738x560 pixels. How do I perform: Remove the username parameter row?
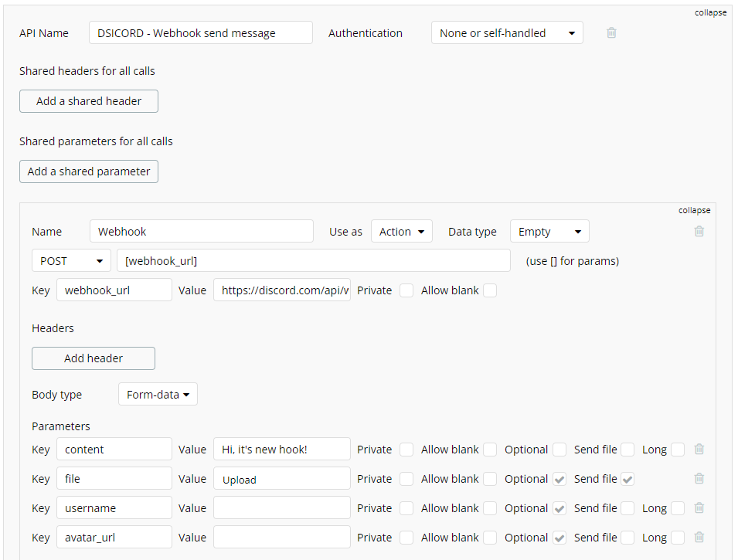pos(699,508)
